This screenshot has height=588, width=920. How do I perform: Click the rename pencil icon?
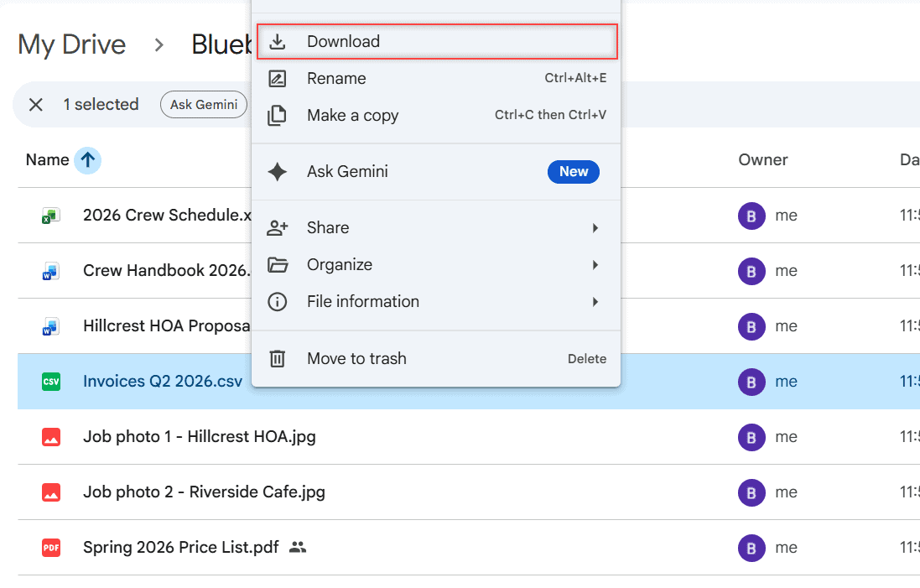click(277, 79)
